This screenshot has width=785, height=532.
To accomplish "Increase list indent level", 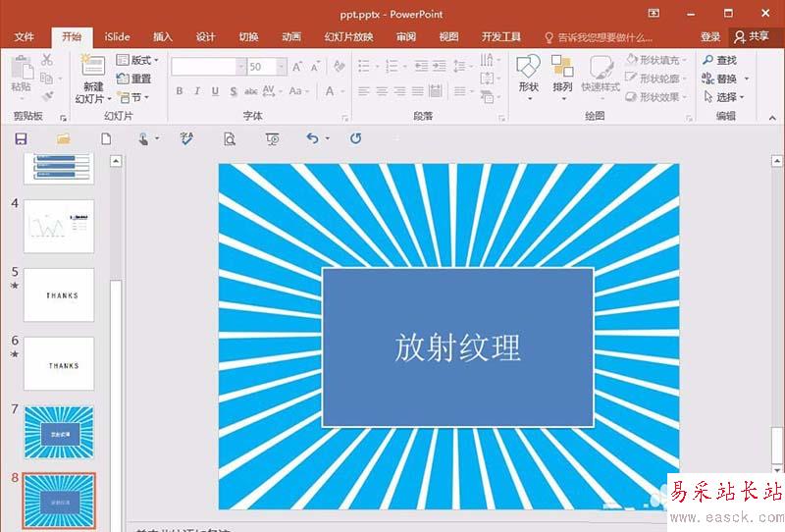I will tap(440, 66).
